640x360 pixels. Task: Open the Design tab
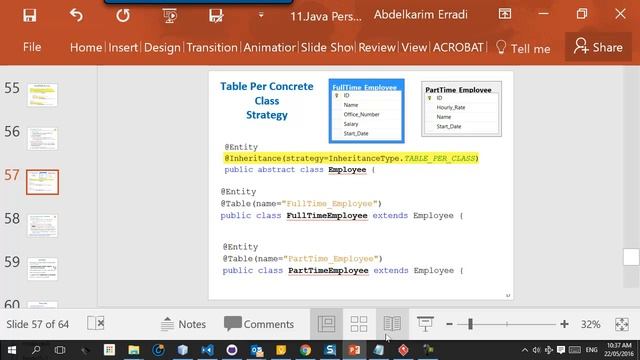pyautogui.click(x=162, y=47)
